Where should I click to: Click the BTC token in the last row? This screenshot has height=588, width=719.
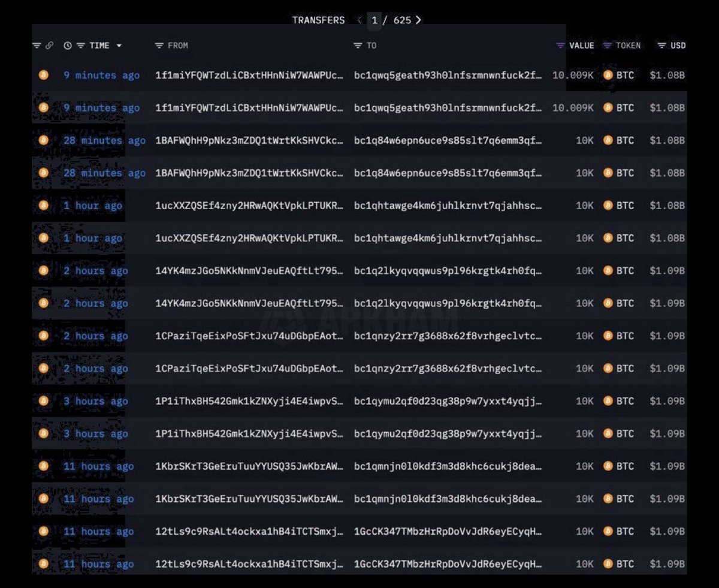[x=618, y=564]
